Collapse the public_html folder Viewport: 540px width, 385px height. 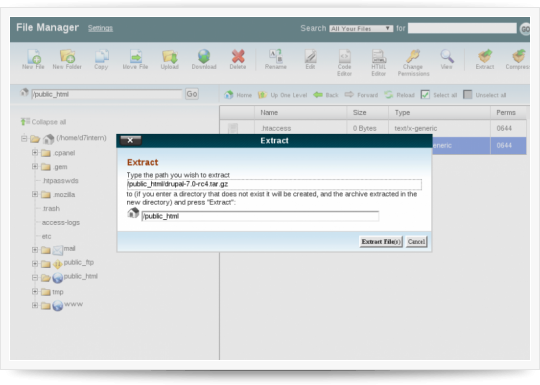click(x=35, y=277)
